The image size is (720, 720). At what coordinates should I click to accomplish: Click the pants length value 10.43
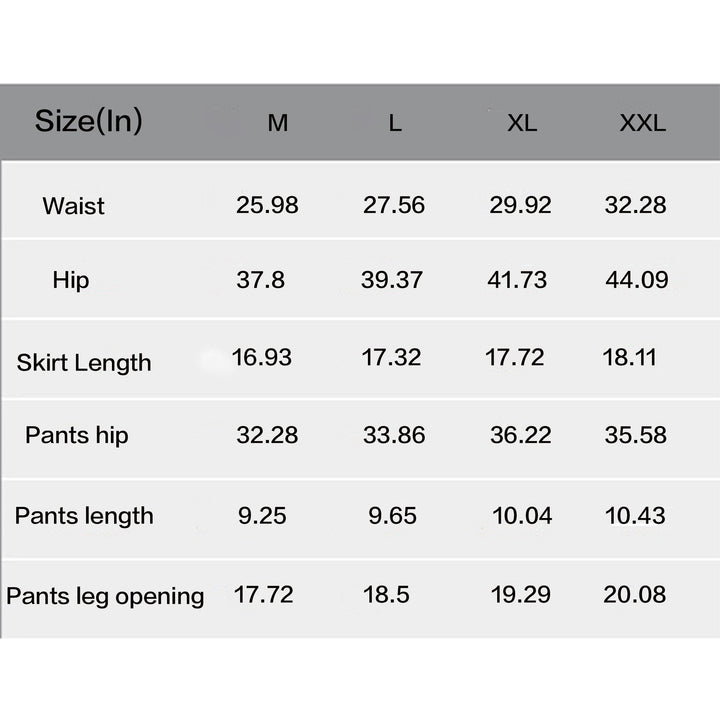(x=635, y=516)
